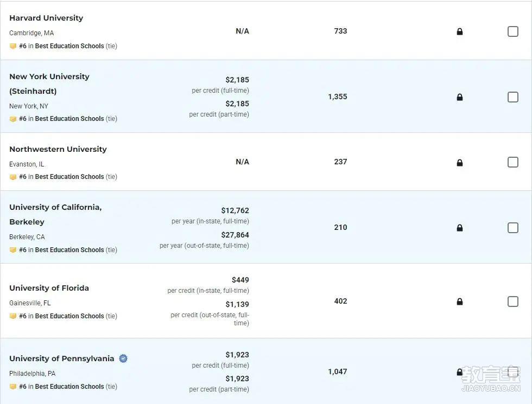Open the Harvard University school page
The image size is (532, 404).
pos(46,18)
